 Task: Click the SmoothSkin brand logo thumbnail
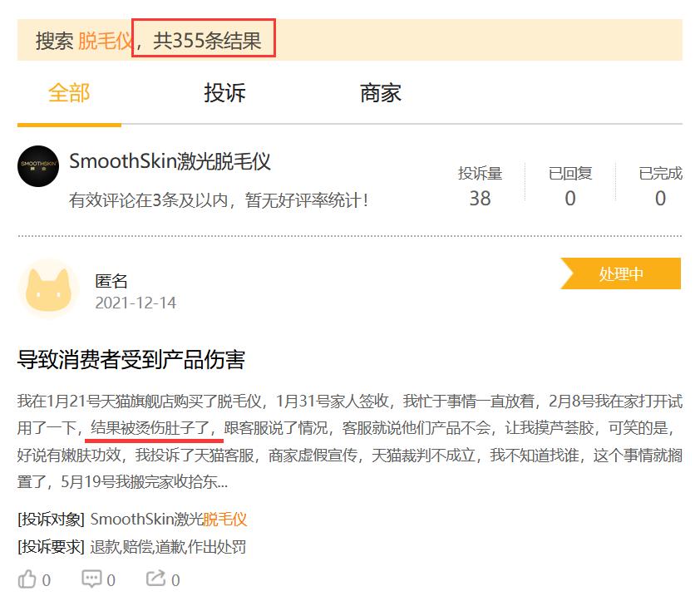[x=38, y=166]
